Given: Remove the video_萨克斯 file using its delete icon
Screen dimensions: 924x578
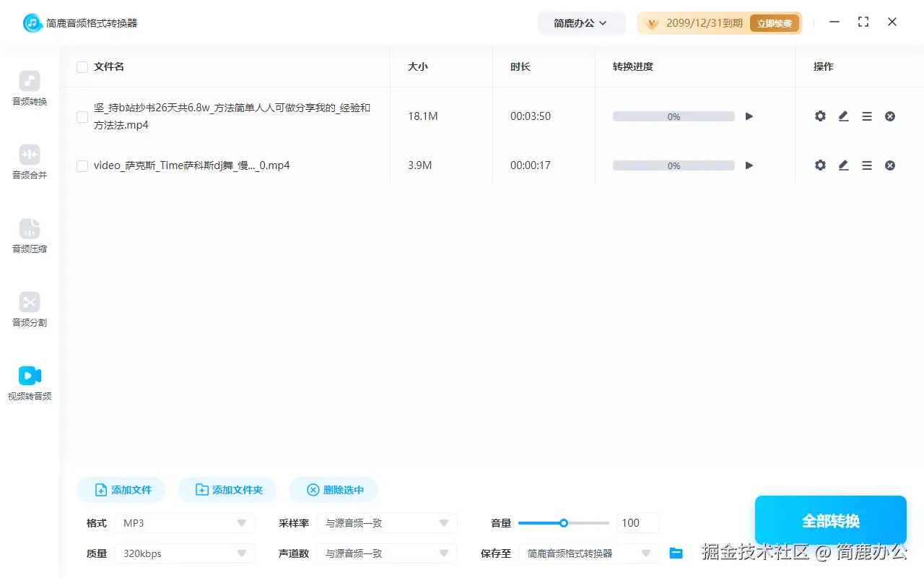Looking at the screenshot, I should [889, 165].
